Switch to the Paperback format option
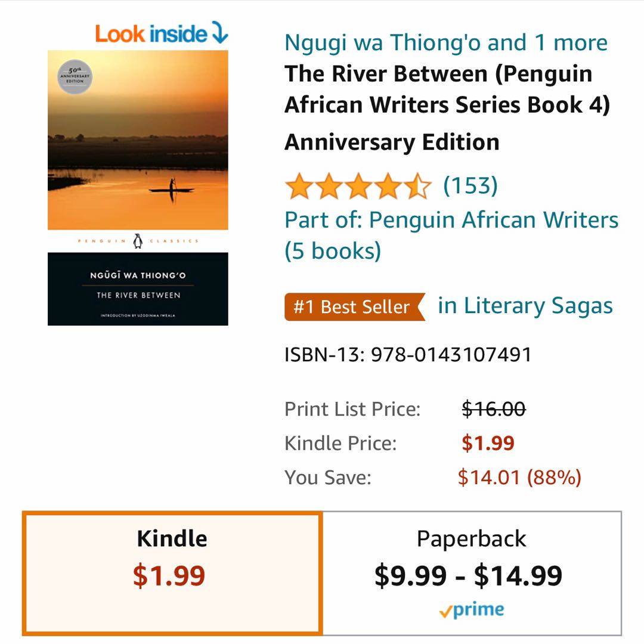Screen dimensions: 644x644 [472, 572]
